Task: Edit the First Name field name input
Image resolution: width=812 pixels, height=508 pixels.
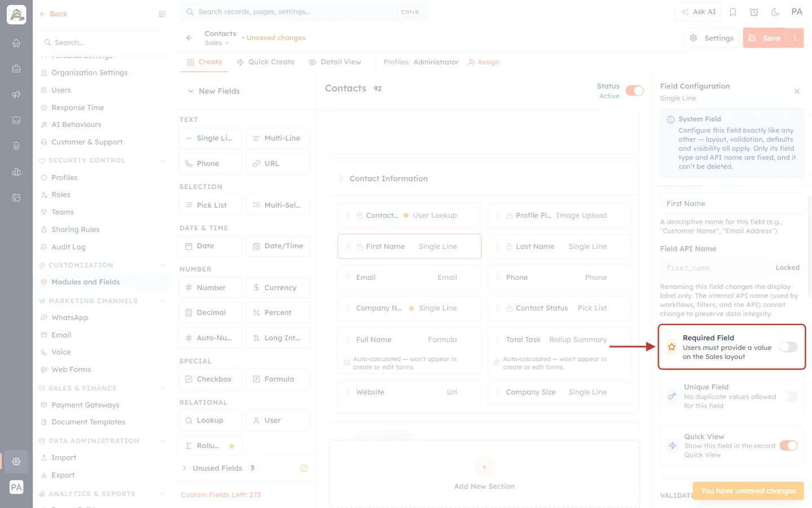Action: point(732,204)
